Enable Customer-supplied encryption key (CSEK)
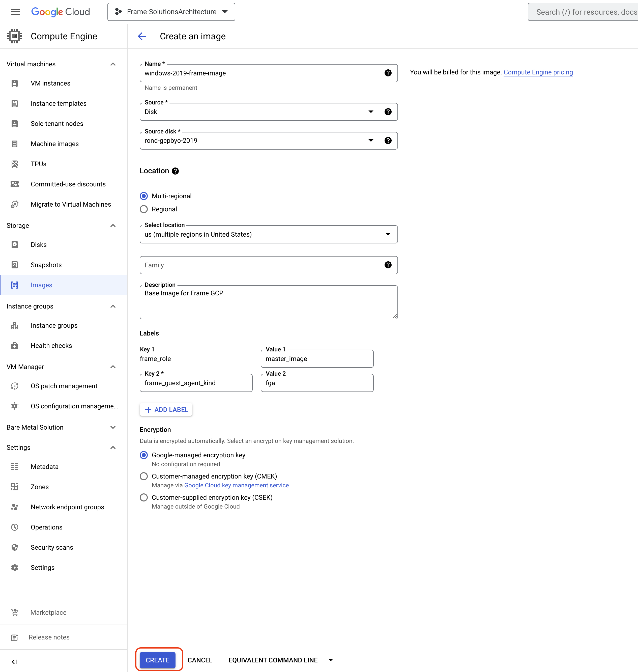Viewport: 638px width, 672px height. tap(143, 497)
